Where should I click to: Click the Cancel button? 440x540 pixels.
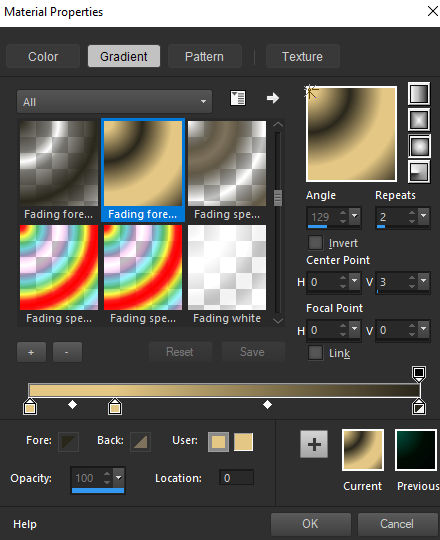pyautogui.click(x=397, y=524)
